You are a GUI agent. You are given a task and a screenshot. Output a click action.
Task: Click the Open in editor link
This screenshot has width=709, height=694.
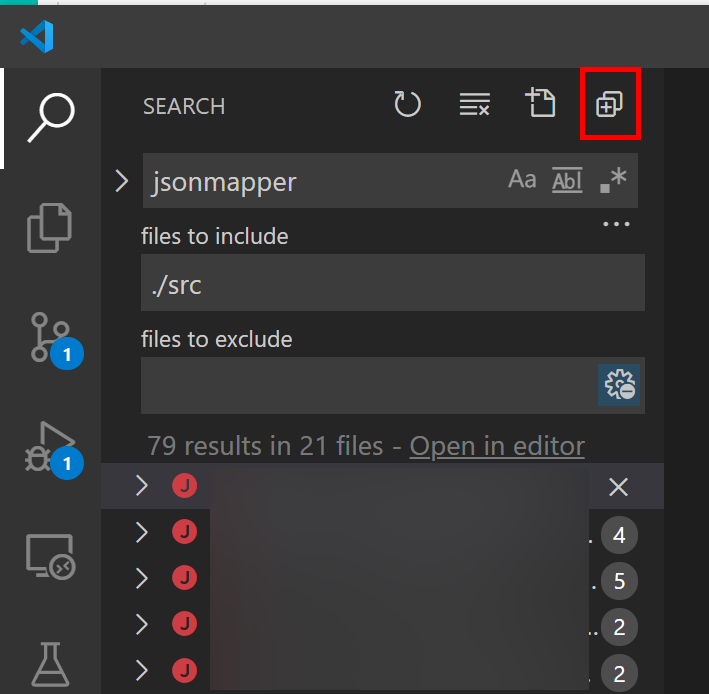tap(497, 446)
